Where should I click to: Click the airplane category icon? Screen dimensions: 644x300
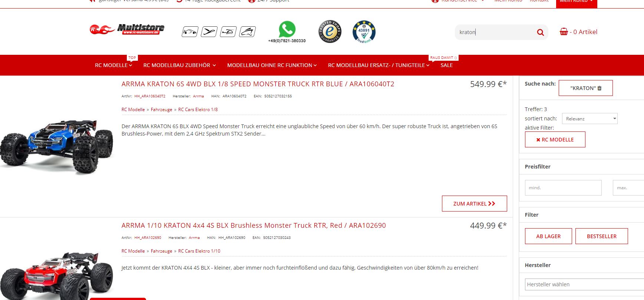(209, 32)
